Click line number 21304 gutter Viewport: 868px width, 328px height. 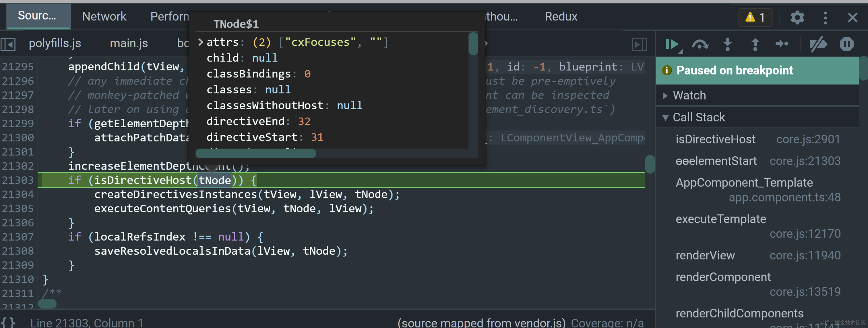pyautogui.click(x=18, y=194)
